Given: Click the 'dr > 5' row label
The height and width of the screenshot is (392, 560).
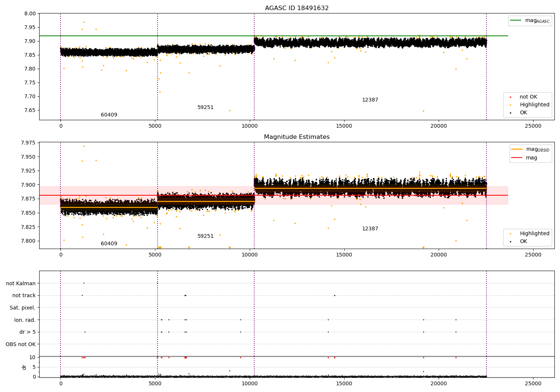Looking at the screenshot, I should click(28, 332).
